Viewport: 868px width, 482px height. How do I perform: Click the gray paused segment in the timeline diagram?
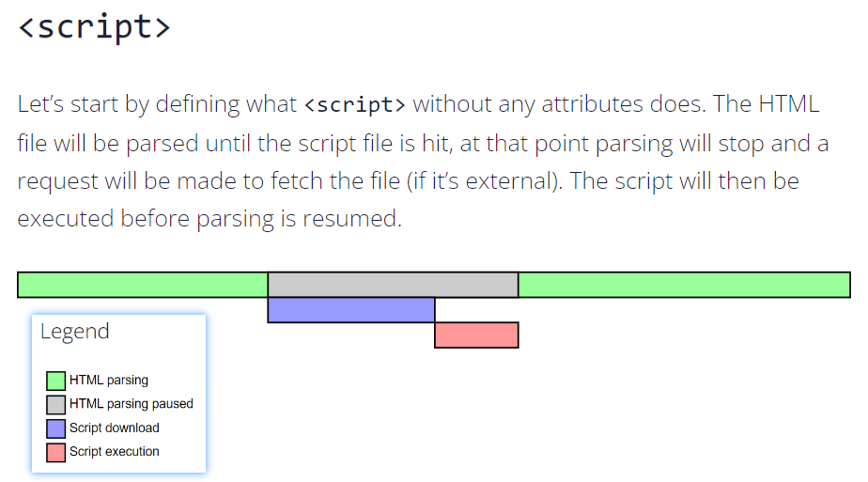(x=393, y=285)
